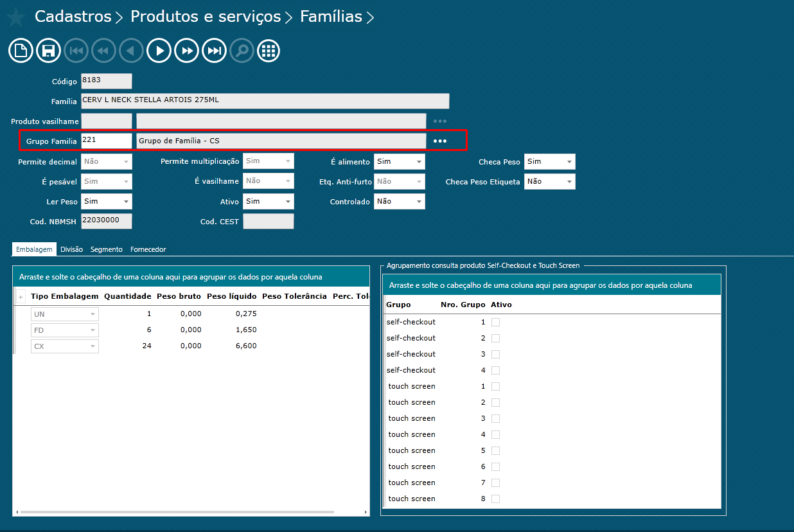The height and width of the screenshot is (532, 794).
Task: Open the É vasilhame dropdown
Action: [269, 182]
